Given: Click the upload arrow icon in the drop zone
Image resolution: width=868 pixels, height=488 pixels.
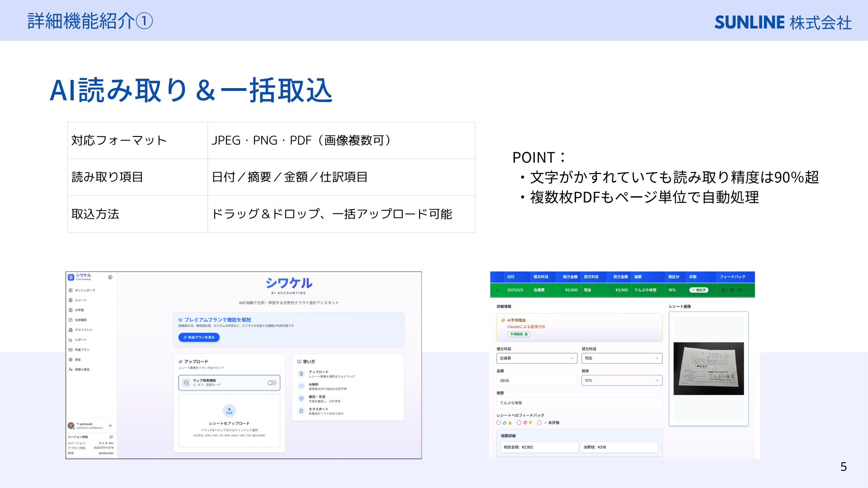Looking at the screenshot, I should 229,411.
